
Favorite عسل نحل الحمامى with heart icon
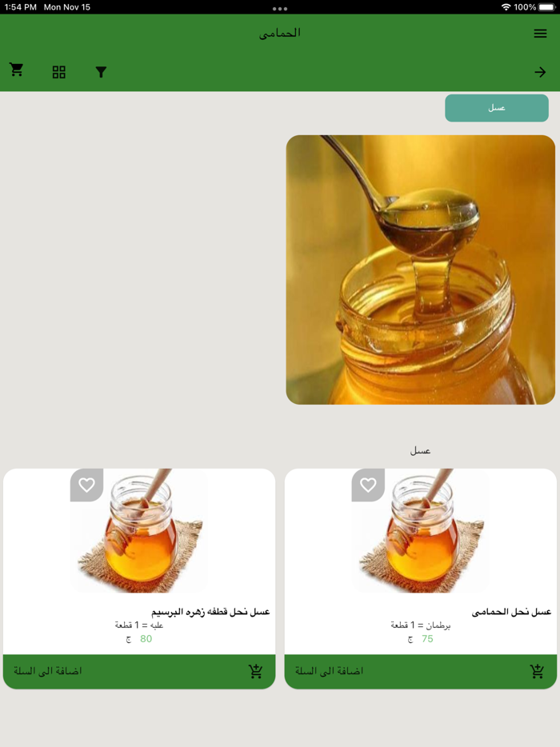[x=368, y=485]
